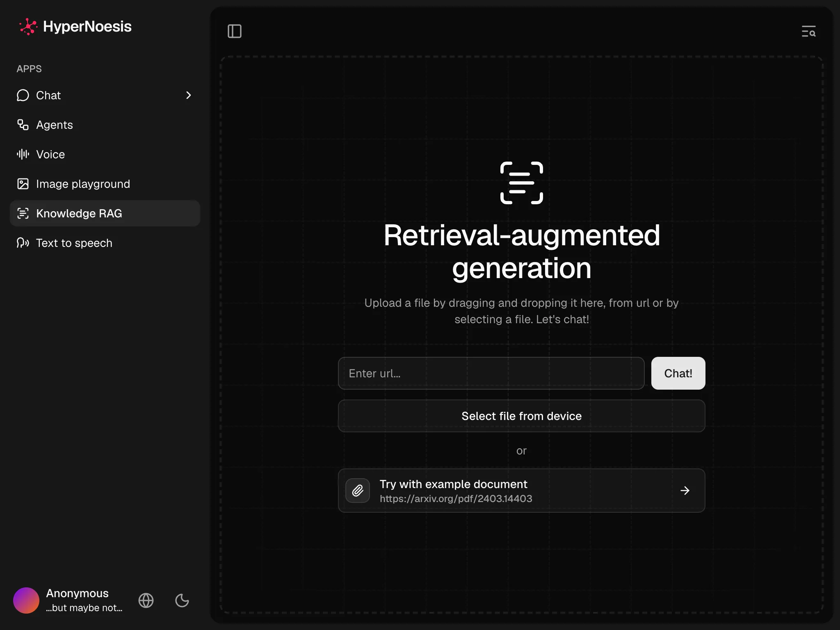Image resolution: width=840 pixels, height=630 pixels.
Task: Go to Image playground
Action: tap(105, 184)
